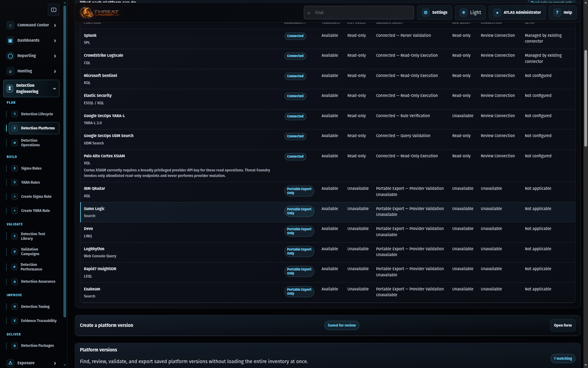The image size is (588, 368).
Task: Click Detection Engineering sigma icon
Action: pyautogui.click(x=10, y=88)
